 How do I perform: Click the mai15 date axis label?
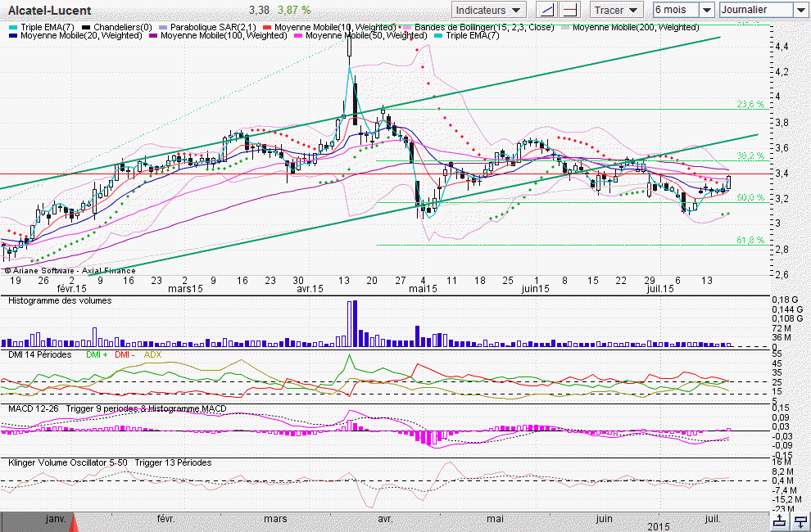click(423, 289)
